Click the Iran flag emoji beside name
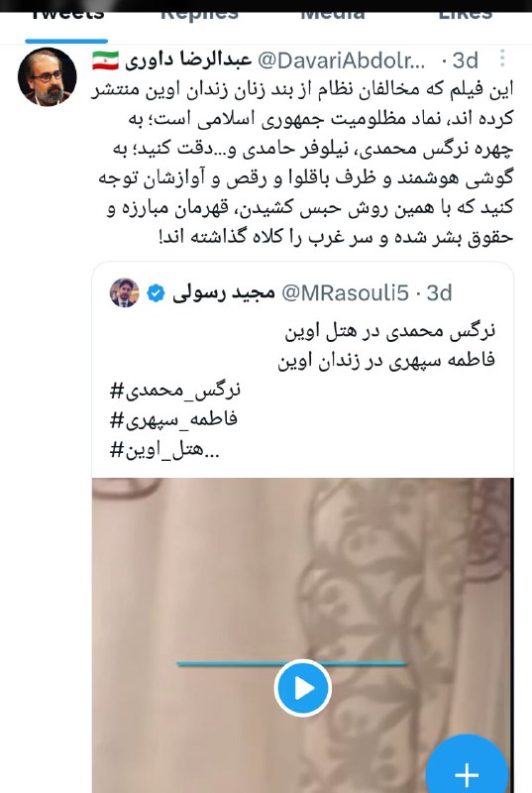The width and height of the screenshot is (532, 793). (x=106, y=60)
